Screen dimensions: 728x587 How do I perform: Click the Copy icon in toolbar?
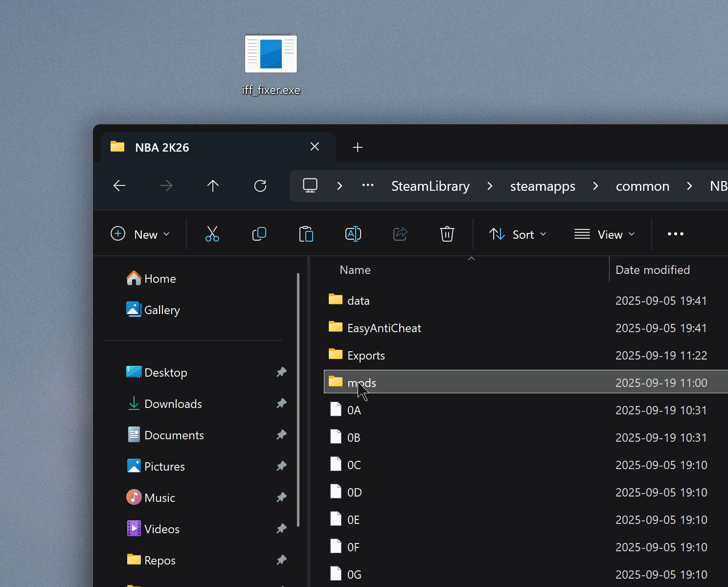259,234
